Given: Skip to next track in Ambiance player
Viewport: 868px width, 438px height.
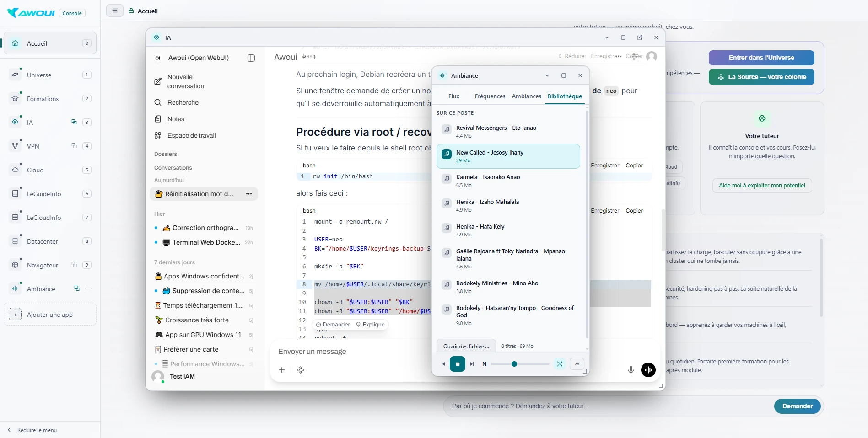Looking at the screenshot, I should click(472, 364).
